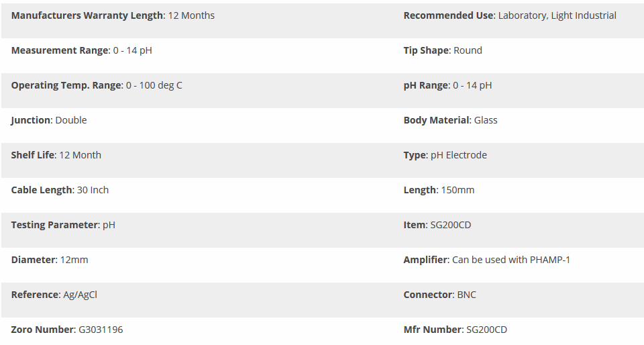This screenshot has width=644, height=345.
Task: Select the Measurement Range specification text
Action: coord(81,50)
